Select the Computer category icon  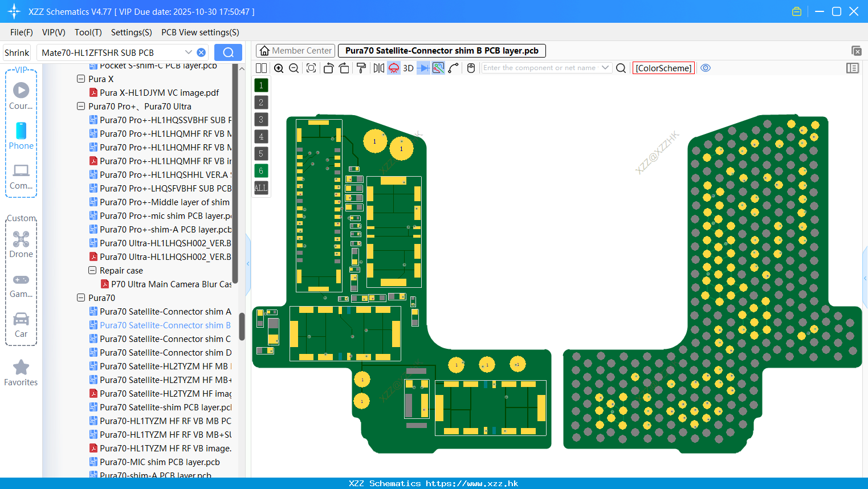click(21, 176)
